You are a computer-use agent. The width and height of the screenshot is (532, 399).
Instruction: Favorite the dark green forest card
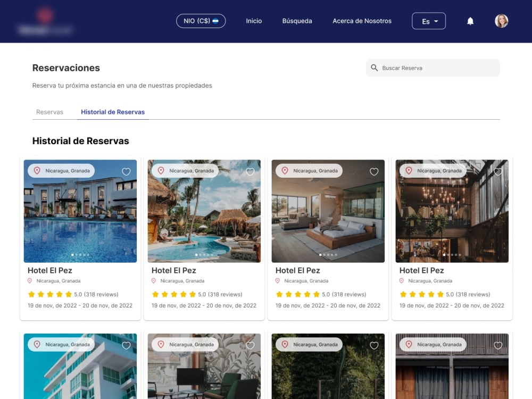(x=374, y=345)
